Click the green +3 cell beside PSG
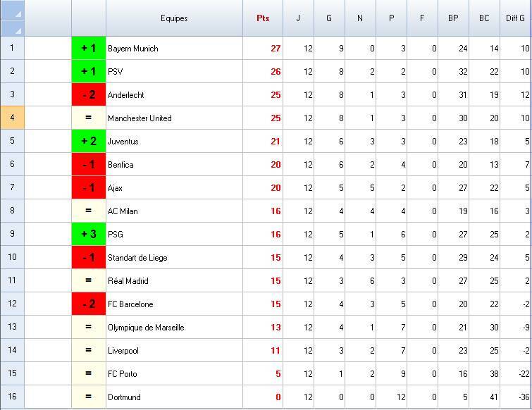Image resolution: width=532 pixels, height=410 pixels. pyautogui.click(x=89, y=235)
